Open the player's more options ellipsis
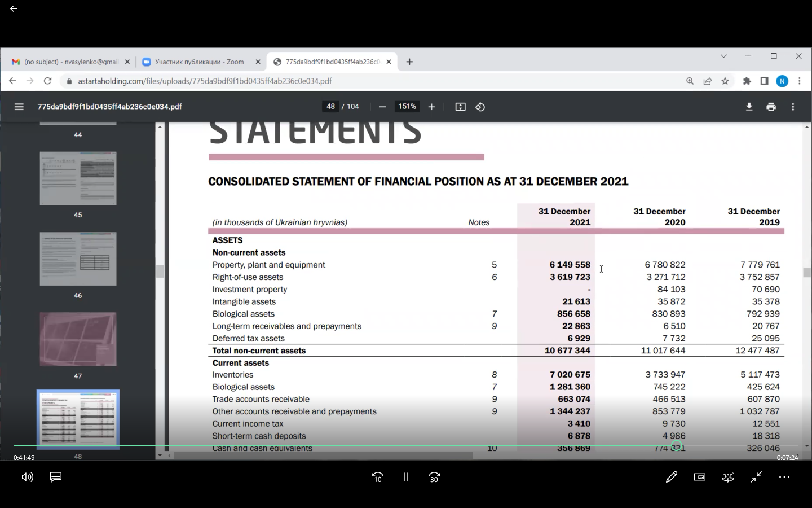The width and height of the screenshot is (812, 508). pos(784,477)
